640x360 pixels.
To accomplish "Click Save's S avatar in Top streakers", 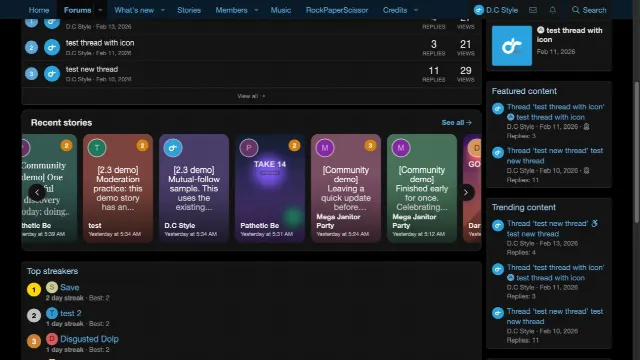I will click(x=52, y=287).
